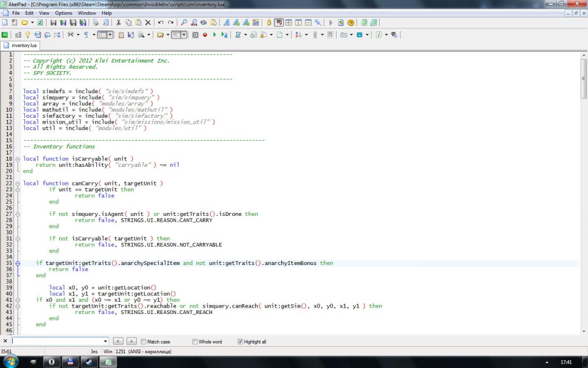Click the Redo arrow icon
Screen dimensions: 588x368
point(171,23)
